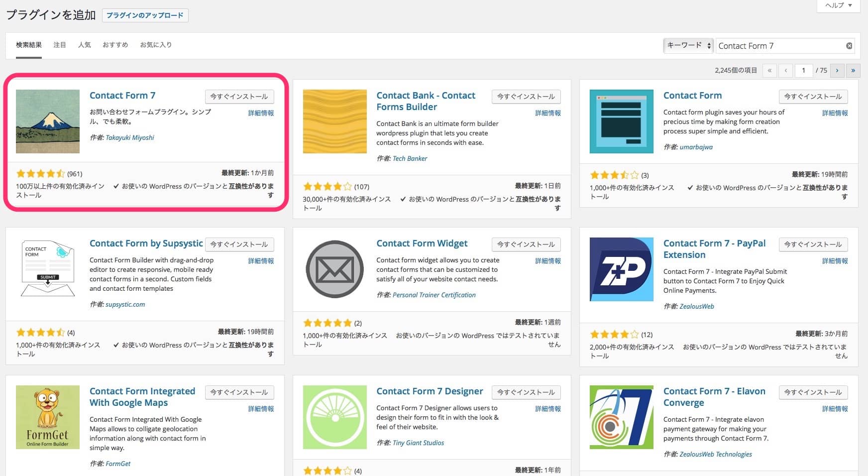Switch to the 注目 tab

[60, 45]
